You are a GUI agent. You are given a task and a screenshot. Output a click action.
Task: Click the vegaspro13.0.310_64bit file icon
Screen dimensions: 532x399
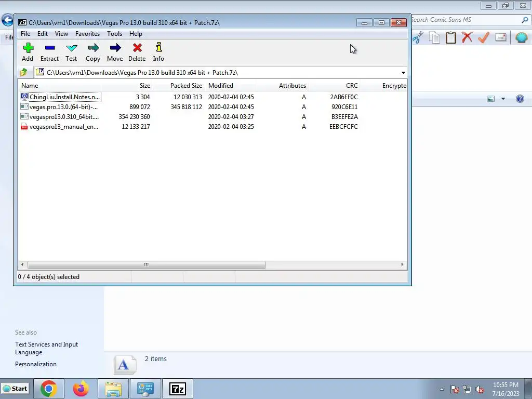click(x=24, y=116)
